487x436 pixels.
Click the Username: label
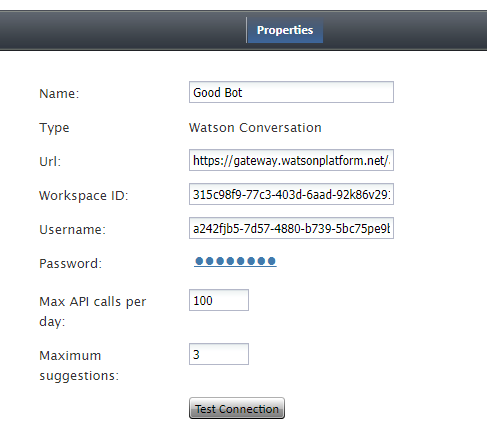point(72,230)
